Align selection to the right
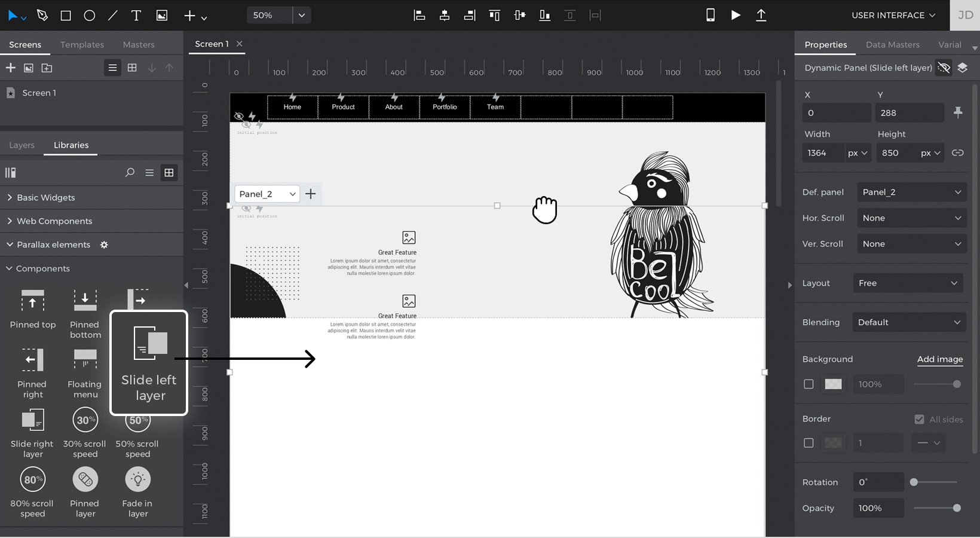The image size is (980, 538). click(470, 16)
